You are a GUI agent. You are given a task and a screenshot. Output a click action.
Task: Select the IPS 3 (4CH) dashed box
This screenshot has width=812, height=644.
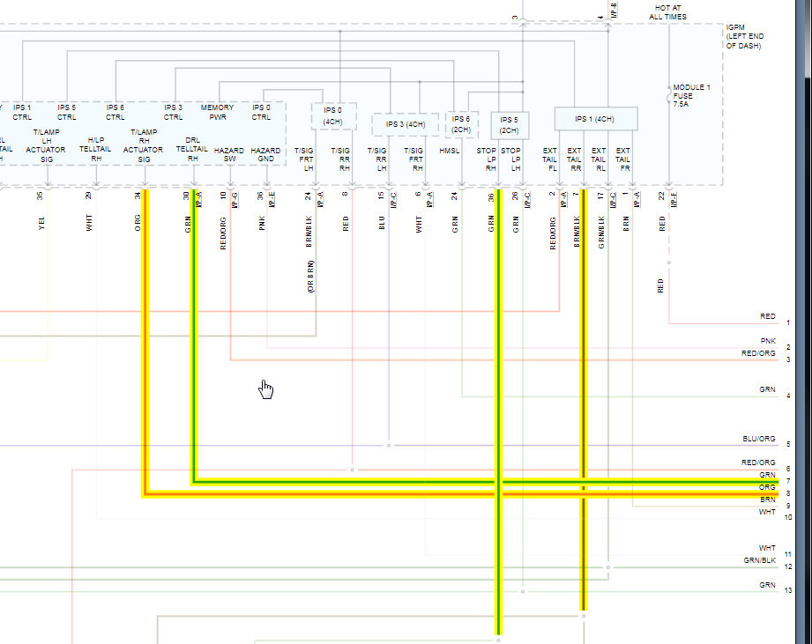(406, 125)
